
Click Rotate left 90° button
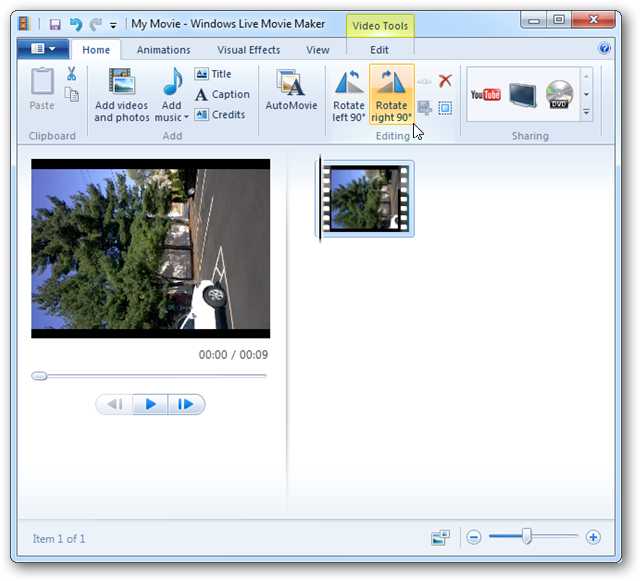[x=348, y=95]
